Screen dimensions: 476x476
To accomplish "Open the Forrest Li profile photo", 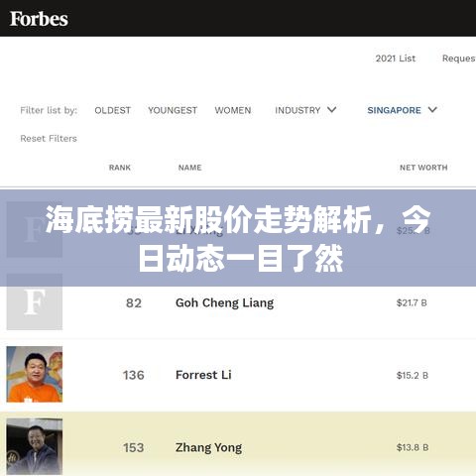I will click(35, 374).
